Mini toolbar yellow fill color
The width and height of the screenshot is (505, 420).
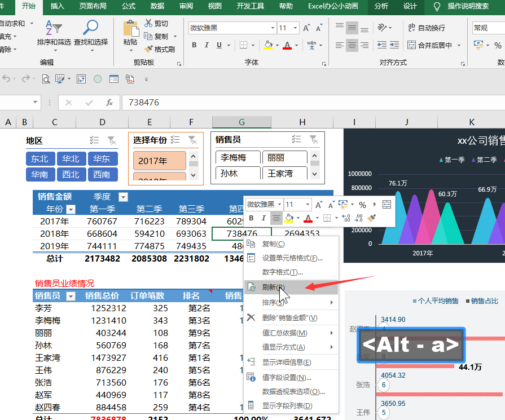pyautogui.click(x=289, y=218)
